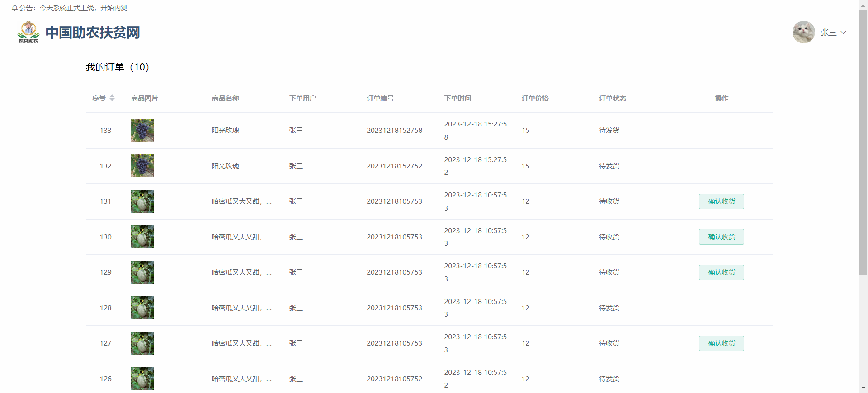This screenshot has width=868, height=393.
Task: Click the 哈密瓜又大又甜 name in row 131
Action: [242, 201]
